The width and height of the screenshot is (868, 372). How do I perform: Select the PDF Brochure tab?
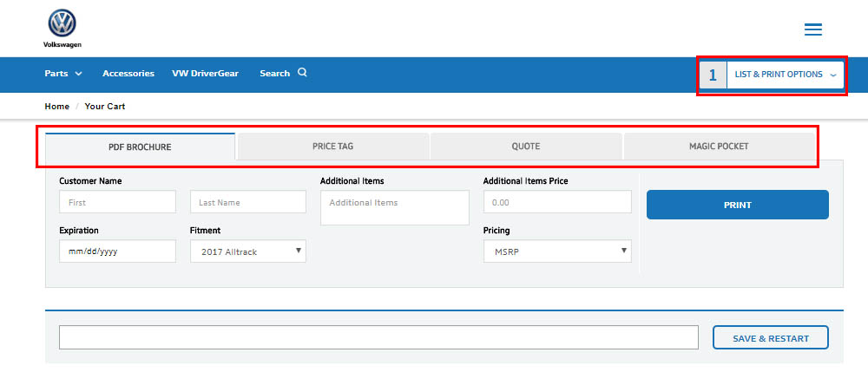click(x=140, y=147)
